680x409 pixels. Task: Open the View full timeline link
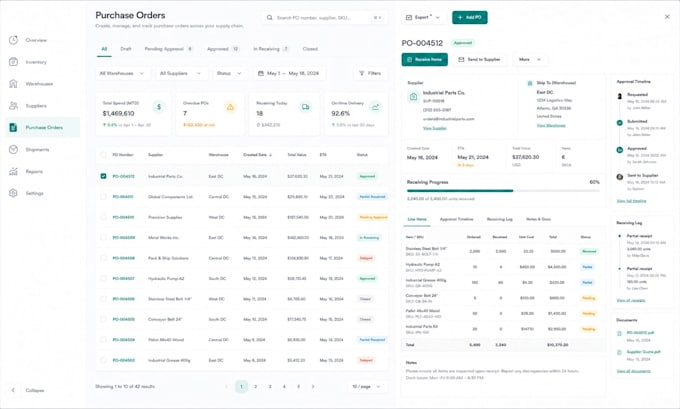point(631,201)
